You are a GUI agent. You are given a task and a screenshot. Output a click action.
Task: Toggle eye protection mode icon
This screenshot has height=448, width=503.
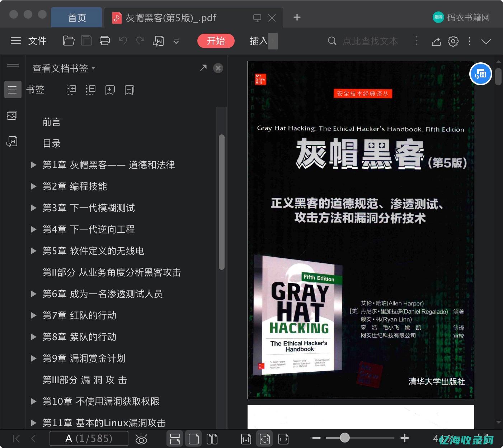coord(141,439)
